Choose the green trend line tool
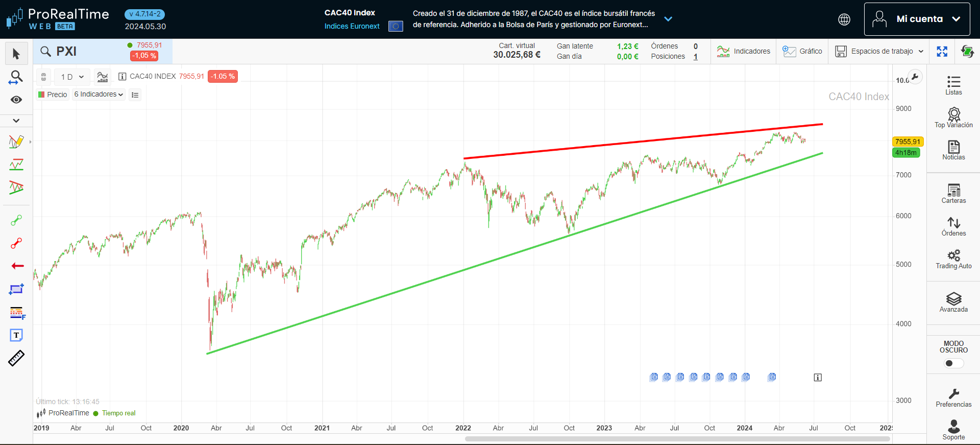This screenshot has height=445, width=980. pyautogui.click(x=16, y=220)
